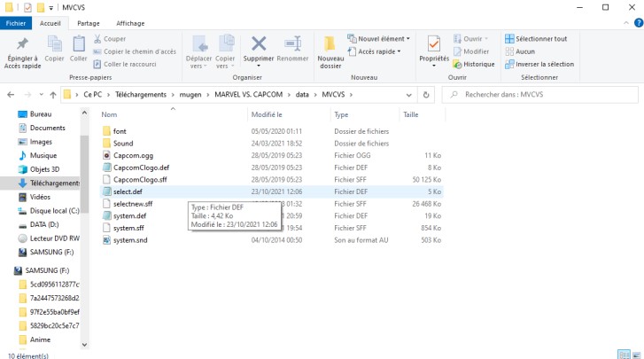Viewport: 644px width, 359px height.
Task: Click the Rechercher dans MVCVS search field
Action: tap(540, 95)
